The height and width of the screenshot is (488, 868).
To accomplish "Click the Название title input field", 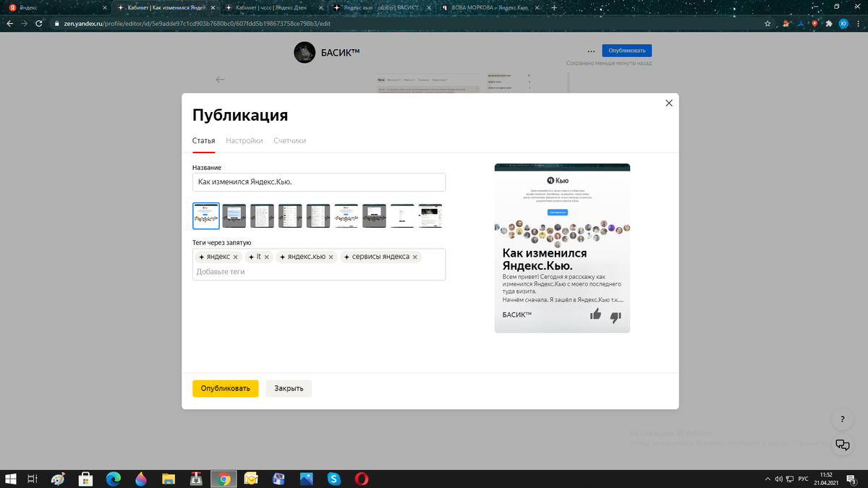I will 319,182.
